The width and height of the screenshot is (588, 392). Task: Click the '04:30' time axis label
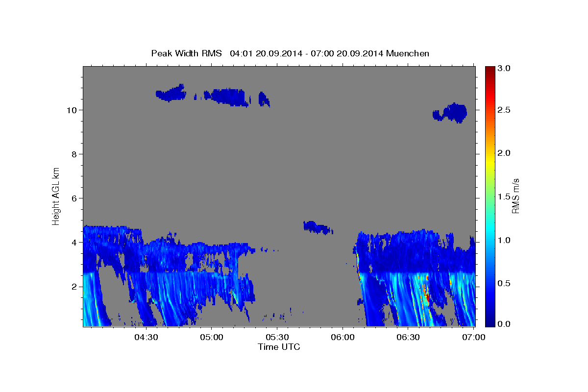coord(146,337)
